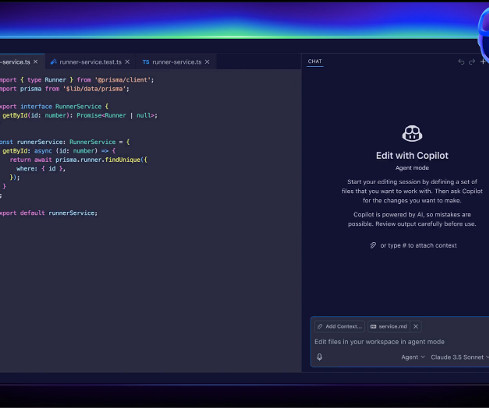Click the TS file icon on runner-service.ts tab
Viewport: 489px width, 408px height.
[146, 62]
